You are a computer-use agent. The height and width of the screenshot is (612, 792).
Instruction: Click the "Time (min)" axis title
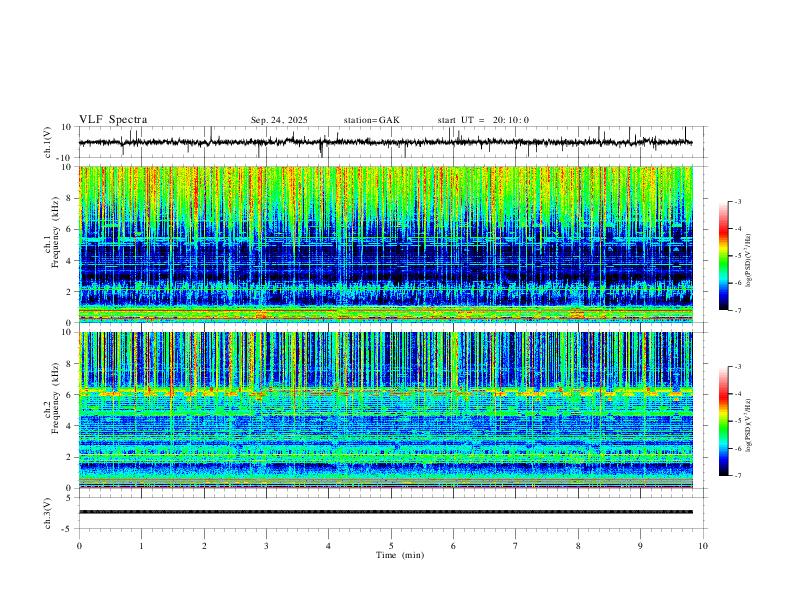coord(400,555)
